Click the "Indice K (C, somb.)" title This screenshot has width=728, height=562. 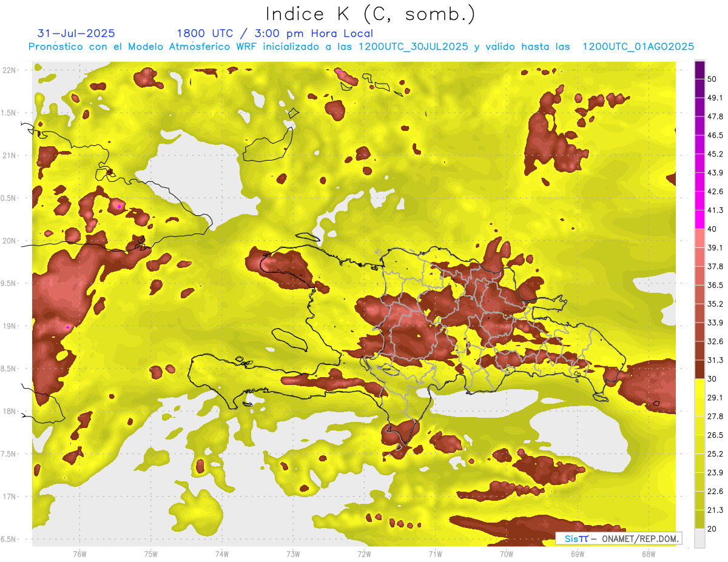coord(370,14)
